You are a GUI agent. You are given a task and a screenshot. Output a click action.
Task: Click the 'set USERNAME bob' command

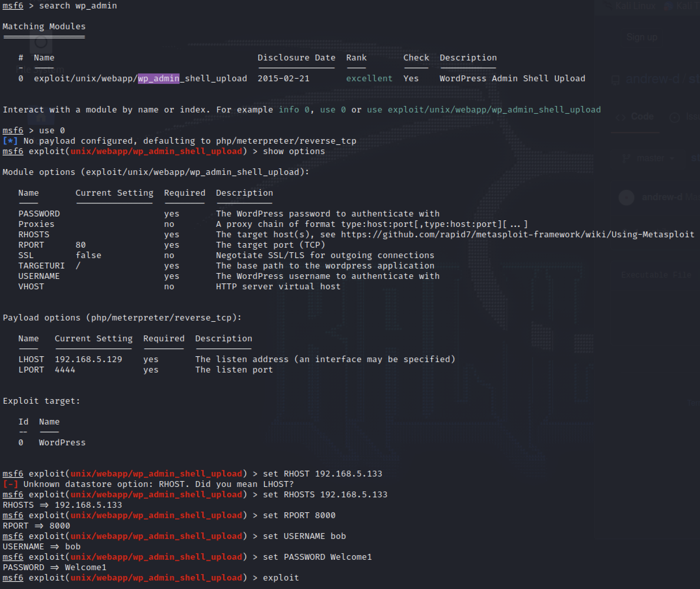pyautogui.click(x=304, y=536)
